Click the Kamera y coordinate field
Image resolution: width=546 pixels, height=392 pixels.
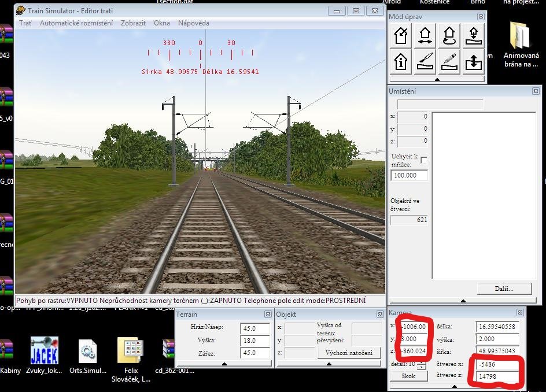click(x=414, y=339)
